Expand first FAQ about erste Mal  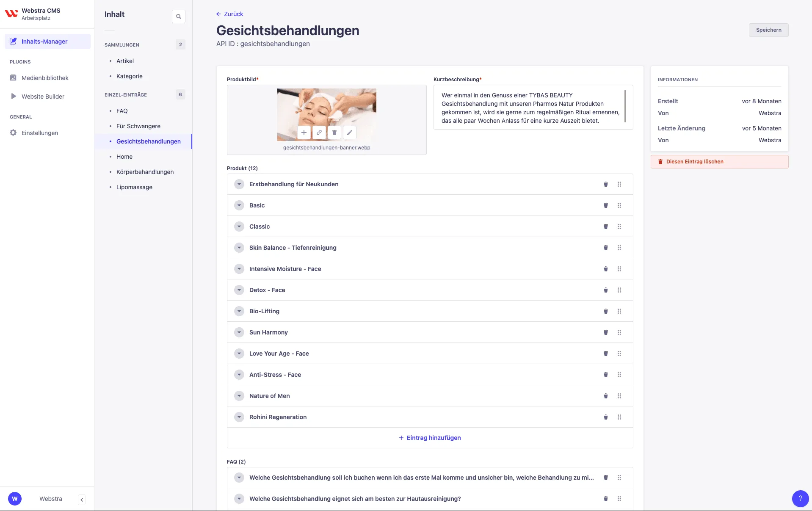pyautogui.click(x=239, y=478)
